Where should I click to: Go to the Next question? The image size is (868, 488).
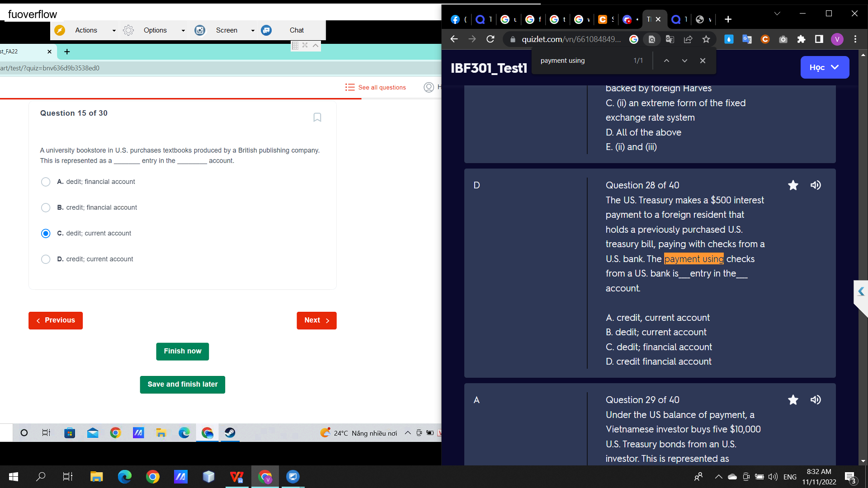pos(316,320)
